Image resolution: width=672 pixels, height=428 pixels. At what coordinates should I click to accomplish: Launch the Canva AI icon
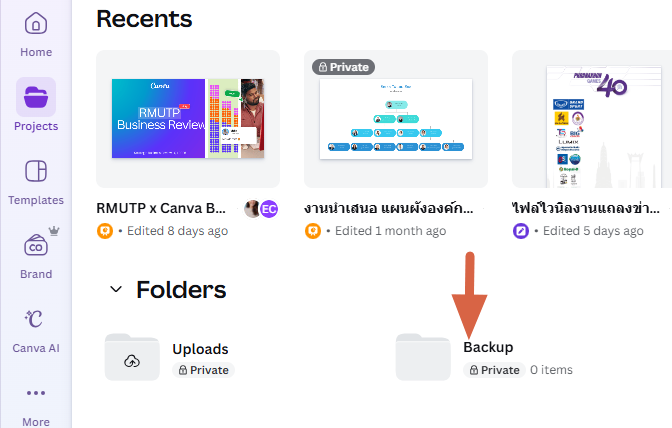(x=36, y=319)
